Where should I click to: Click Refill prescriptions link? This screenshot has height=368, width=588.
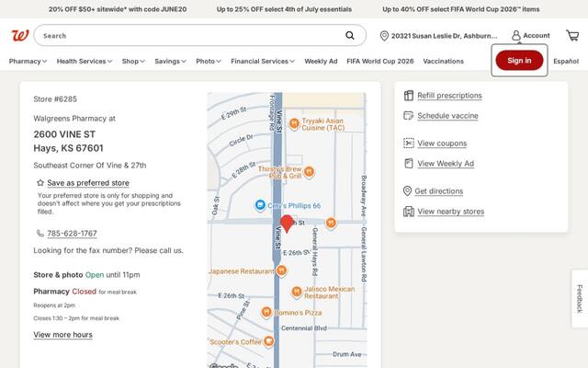[x=449, y=96]
